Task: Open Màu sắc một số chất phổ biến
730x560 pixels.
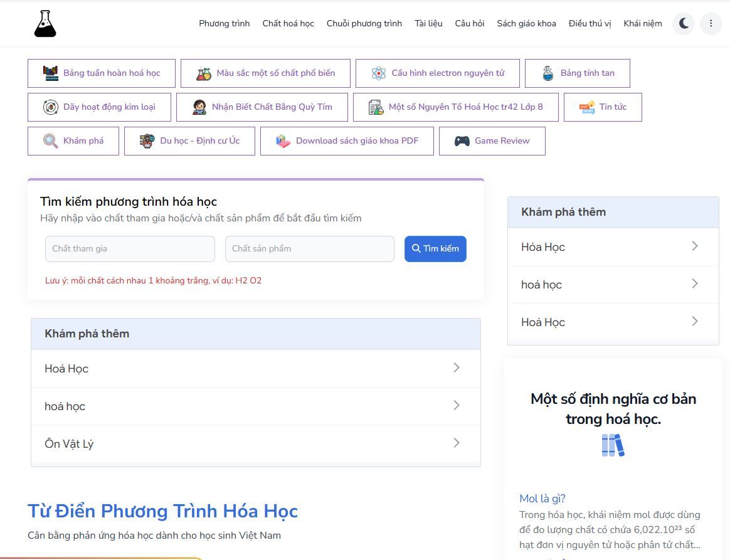Action: click(x=265, y=73)
